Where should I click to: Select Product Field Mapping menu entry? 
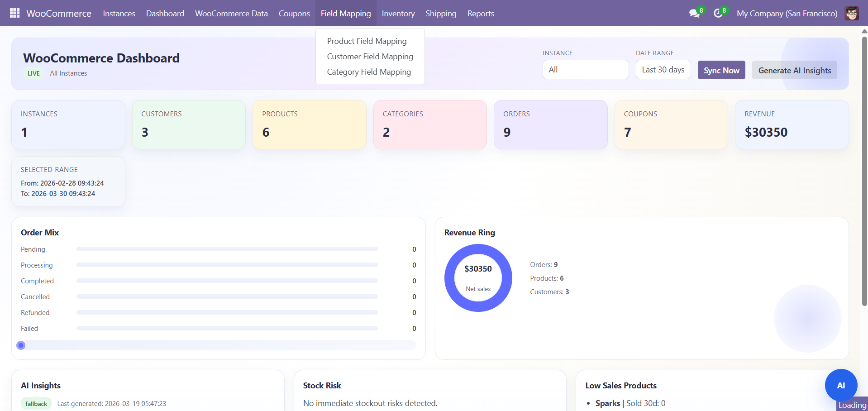(367, 41)
